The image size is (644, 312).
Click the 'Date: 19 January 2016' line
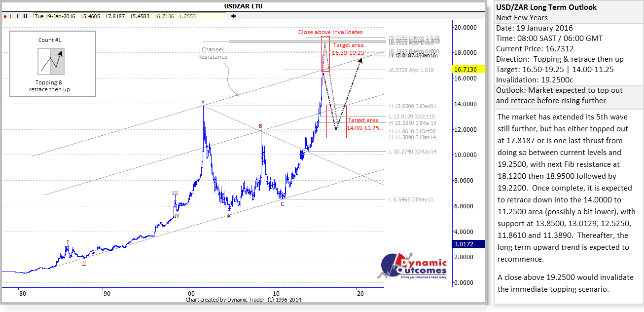click(x=535, y=28)
